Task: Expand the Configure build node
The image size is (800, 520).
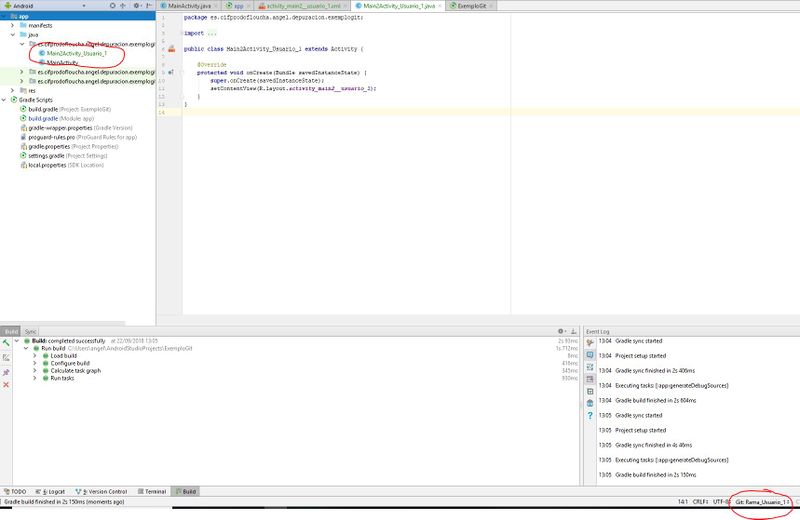Action: (x=35, y=363)
